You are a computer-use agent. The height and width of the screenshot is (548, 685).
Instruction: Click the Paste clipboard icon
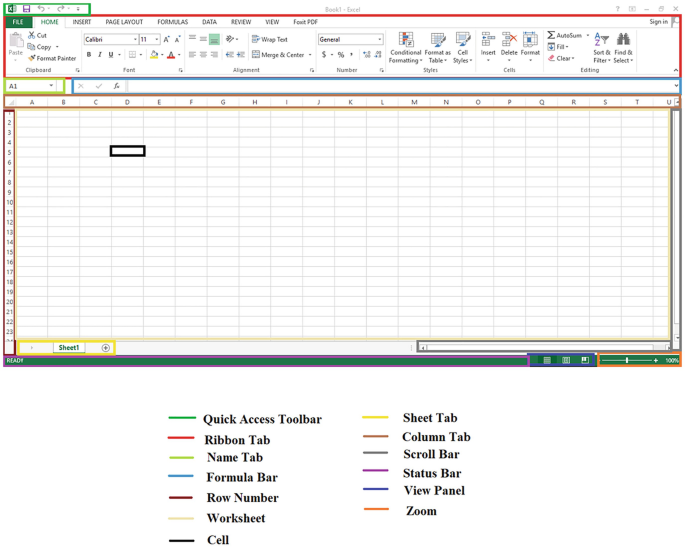(16, 40)
